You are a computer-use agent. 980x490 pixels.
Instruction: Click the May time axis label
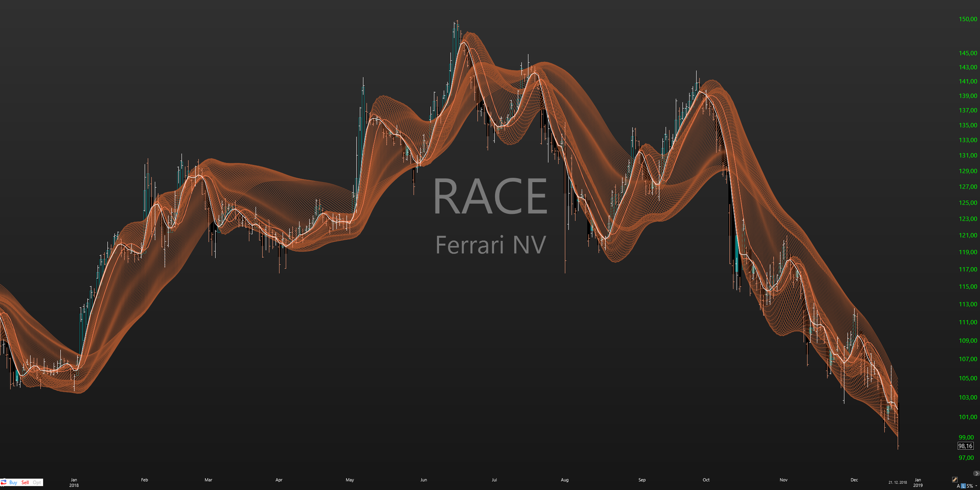point(350,480)
